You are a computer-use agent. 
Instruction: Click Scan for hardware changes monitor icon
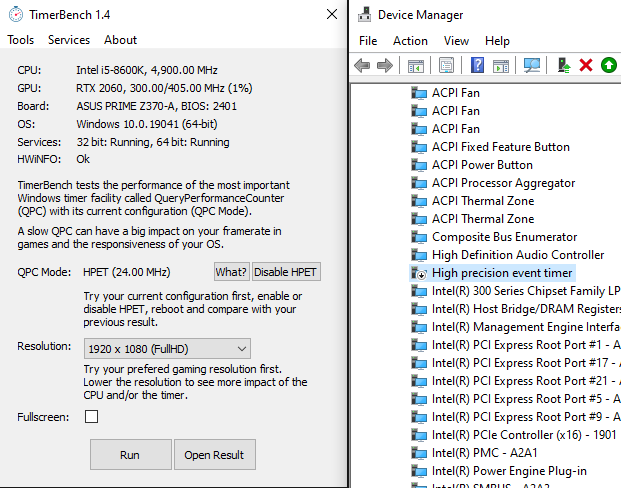pyautogui.click(x=531, y=65)
